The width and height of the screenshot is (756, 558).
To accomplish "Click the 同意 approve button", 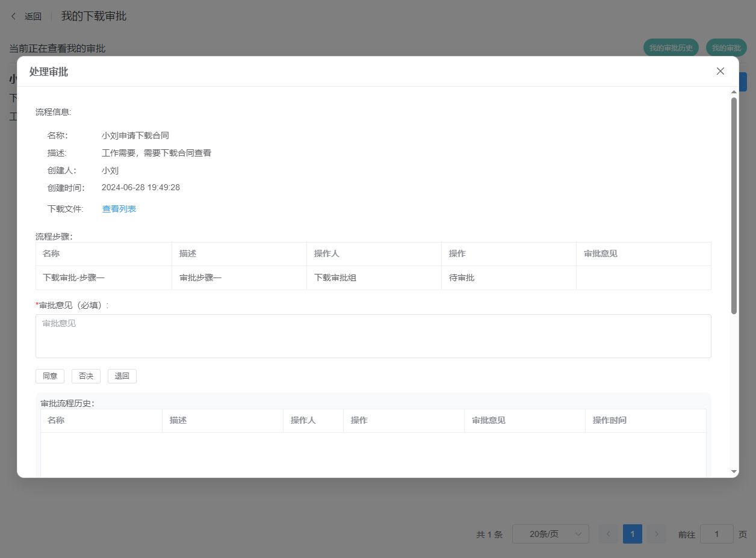I will tap(50, 376).
